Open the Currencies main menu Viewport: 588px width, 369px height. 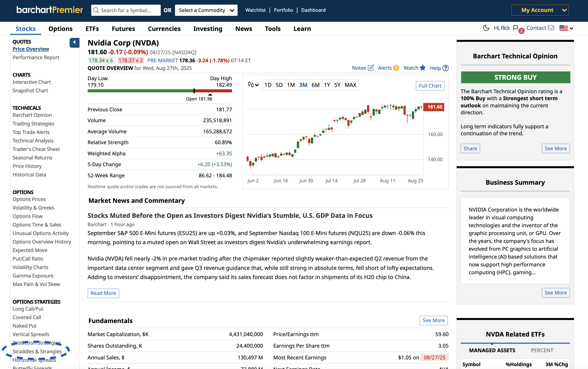(164, 29)
